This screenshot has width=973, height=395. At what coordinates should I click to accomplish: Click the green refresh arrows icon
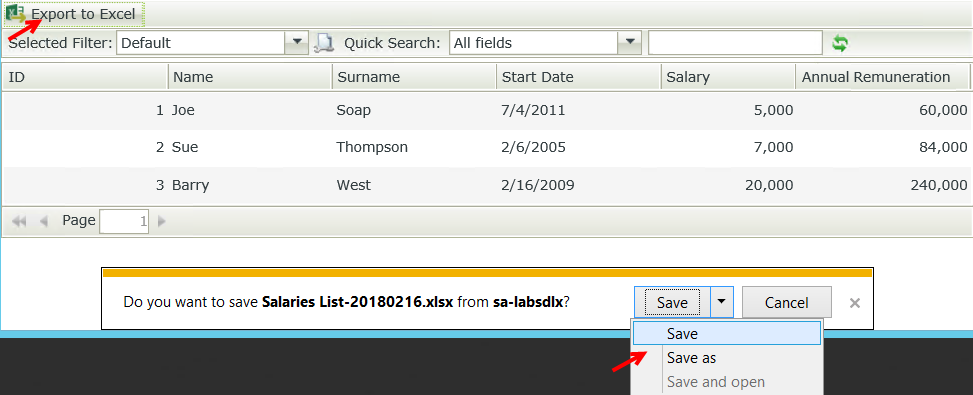pyautogui.click(x=840, y=43)
